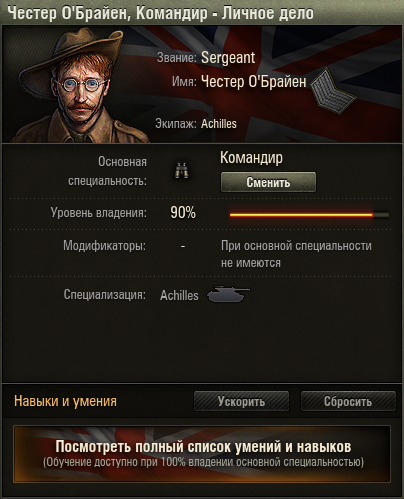Click the Achilles specialization name text

pos(179,295)
